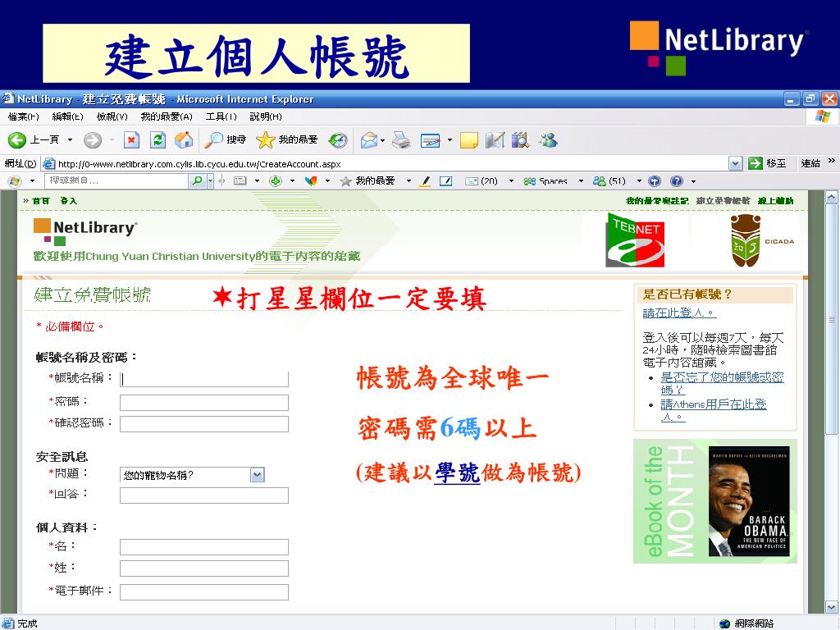Refresh the page with the green arrows icon
Screen dimensions: 840x630
tap(157, 140)
